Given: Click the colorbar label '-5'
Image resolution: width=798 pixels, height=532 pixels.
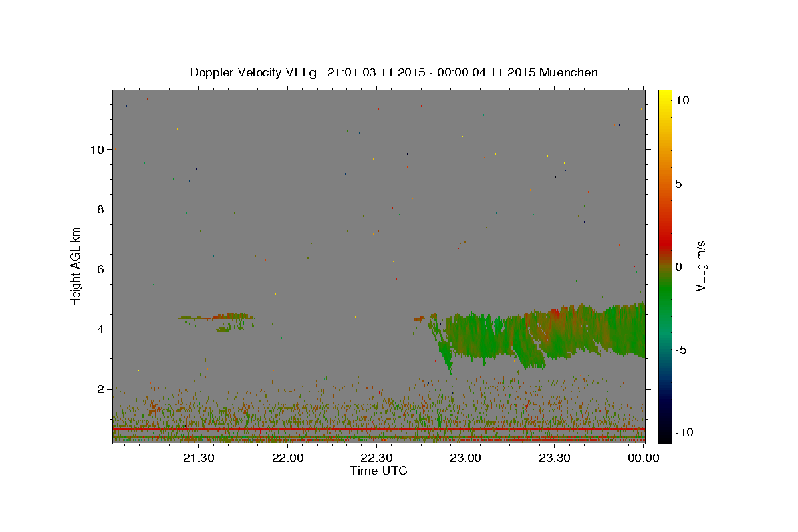Looking at the screenshot, I should (680, 350).
